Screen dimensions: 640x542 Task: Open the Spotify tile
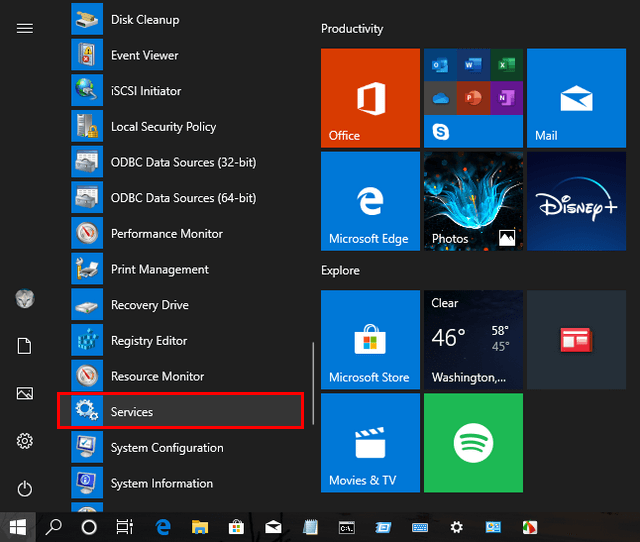(x=473, y=443)
